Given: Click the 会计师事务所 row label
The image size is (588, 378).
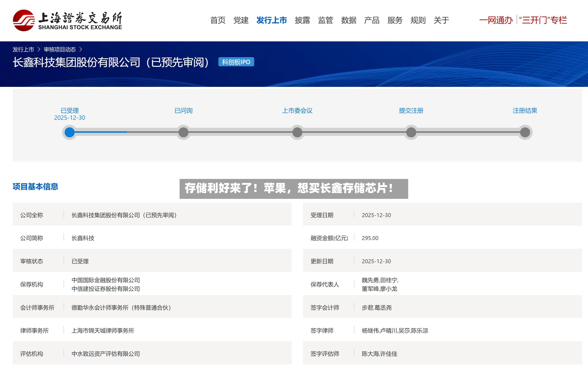Looking at the screenshot, I should click(37, 308).
